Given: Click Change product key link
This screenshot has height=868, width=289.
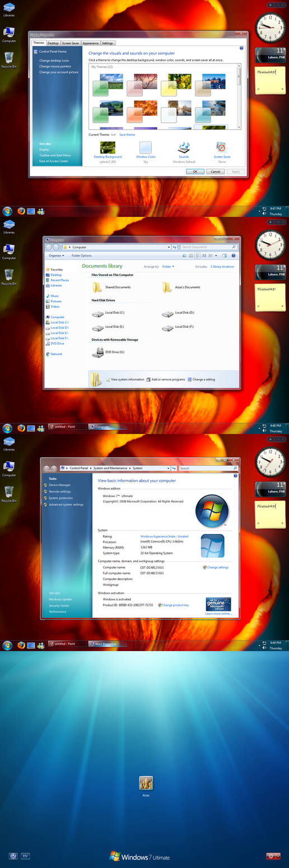Looking at the screenshot, I should [175, 605].
